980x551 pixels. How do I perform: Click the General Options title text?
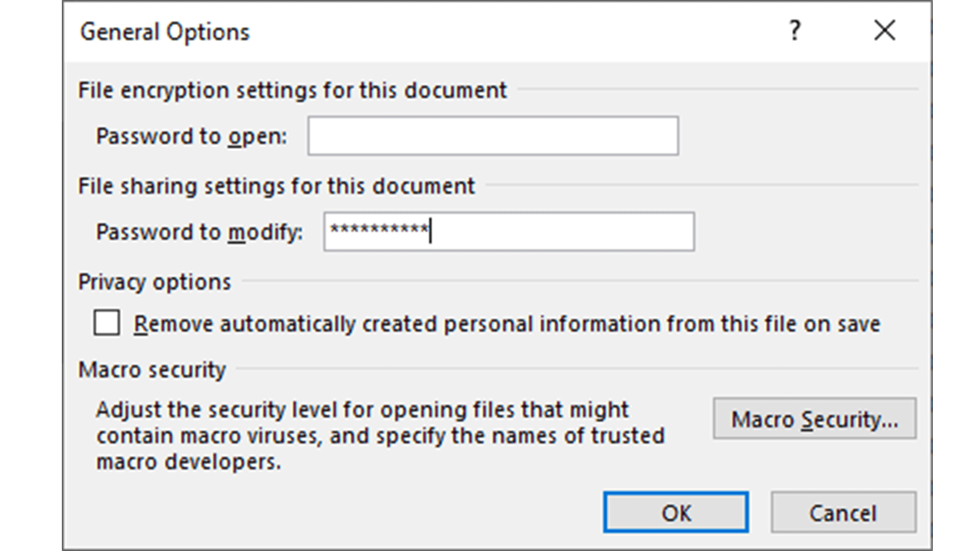click(165, 32)
